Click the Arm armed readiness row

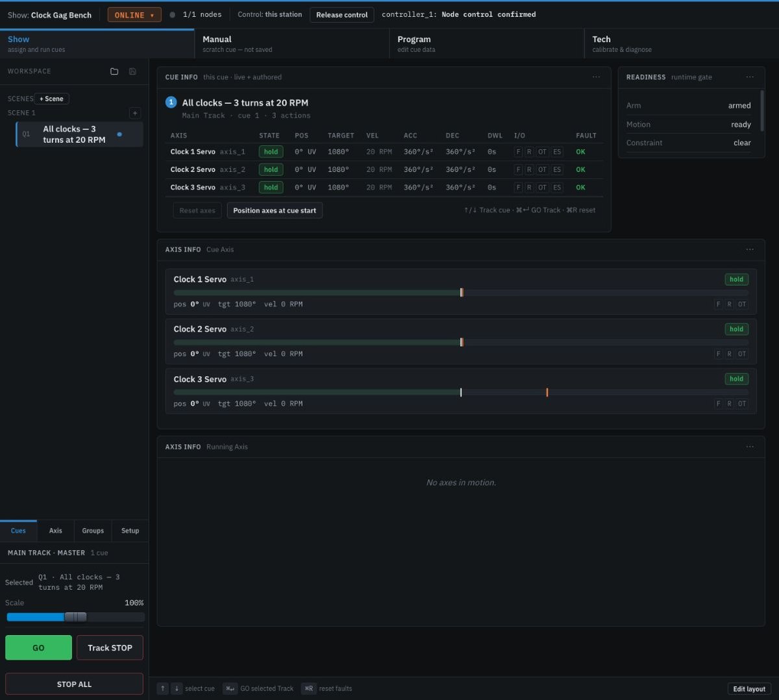coord(688,105)
